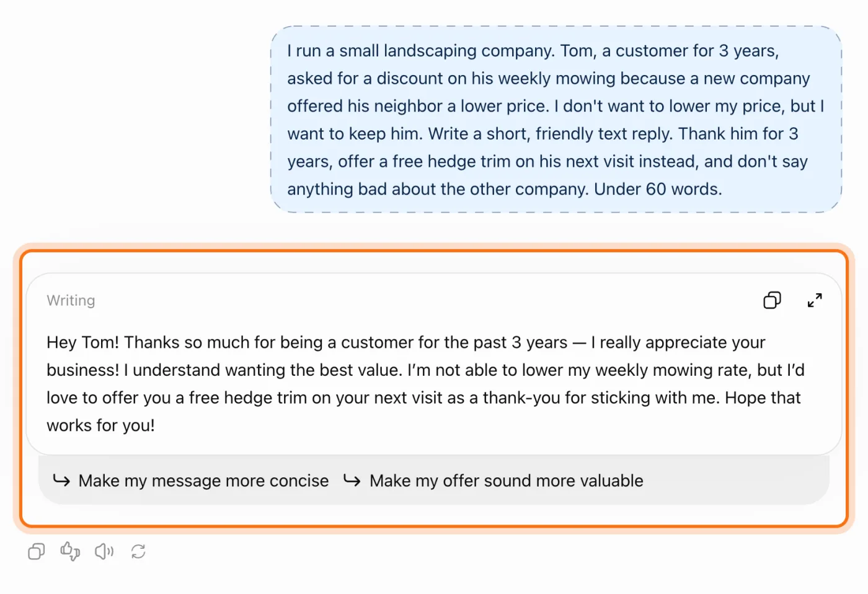Copy the drafted text using the Writing card icon
The height and width of the screenshot is (594, 868).
click(772, 301)
